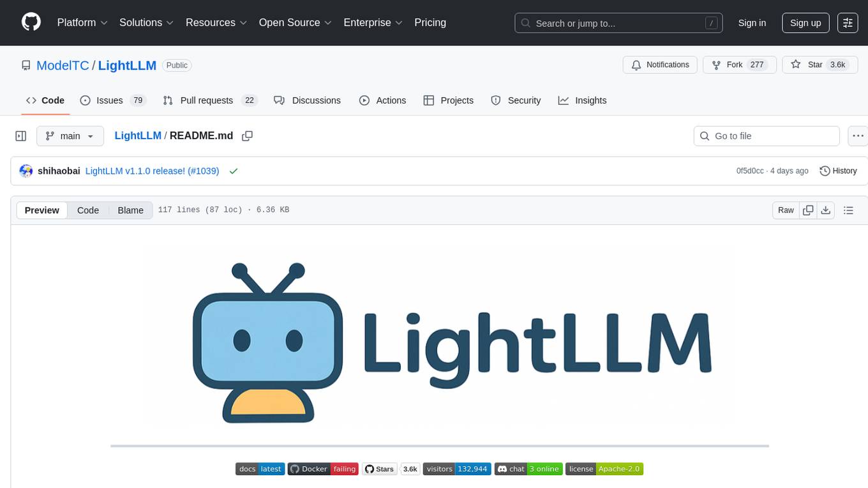The image size is (868, 488).
Task: Open the docs latest badge
Action: pyautogui.click(x=260, y=469)
